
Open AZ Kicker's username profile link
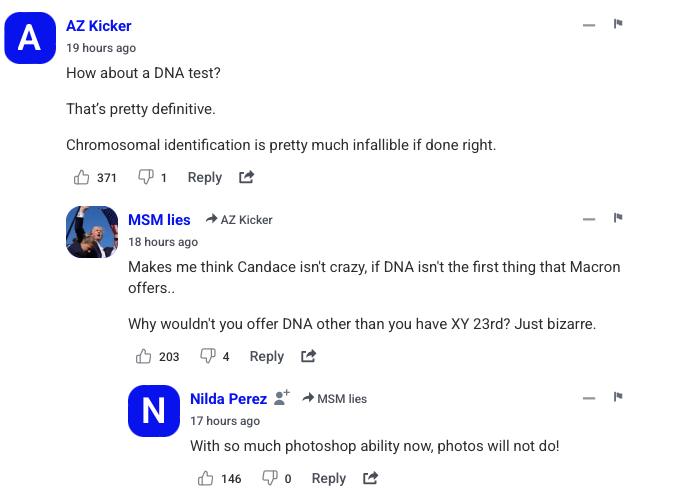pyautogui.click(x=98, y=26)
